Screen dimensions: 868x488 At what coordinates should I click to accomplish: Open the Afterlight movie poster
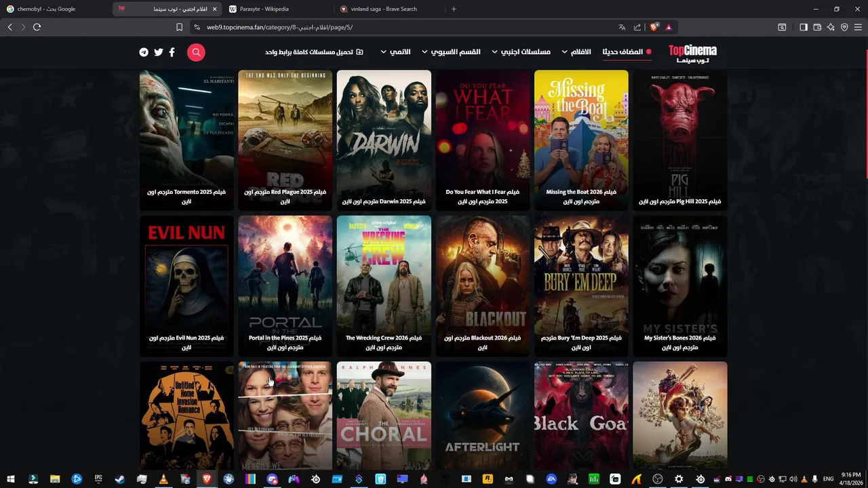pos(483,415)
